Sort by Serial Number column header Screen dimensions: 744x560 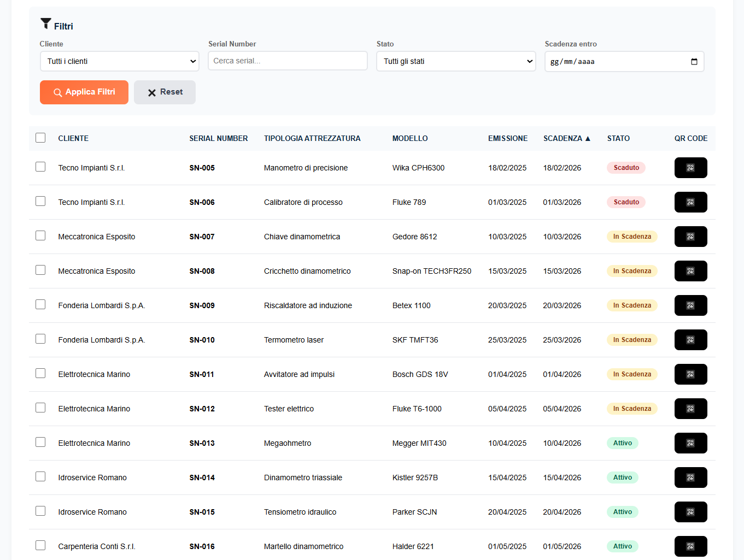pyautogui.click(x=218, y=138)
